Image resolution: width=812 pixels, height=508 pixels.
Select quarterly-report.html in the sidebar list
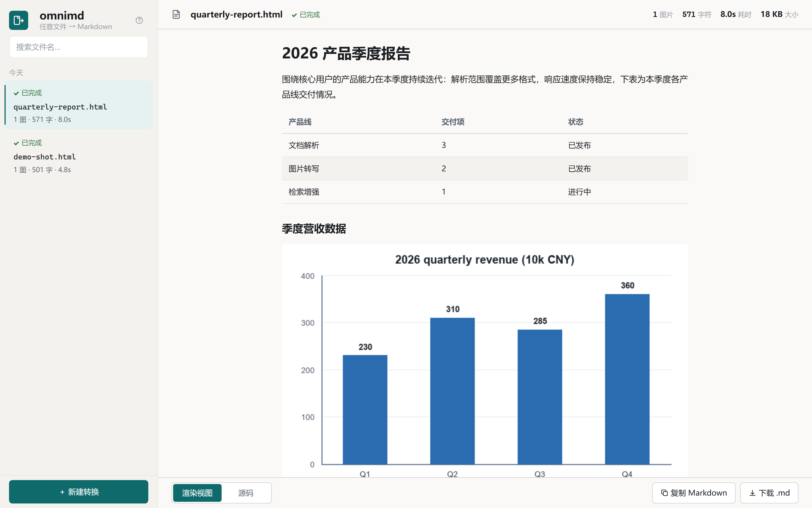78,105
